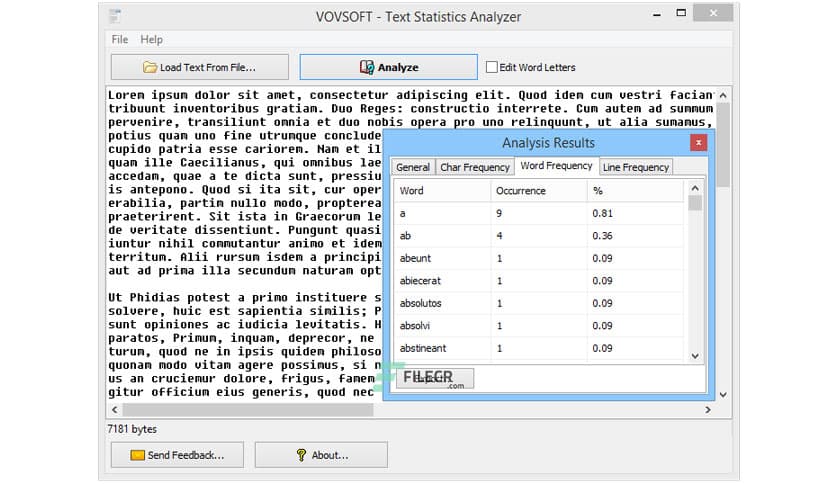836x484 pixels.
Task: Close the Analysis Results dialog
Action: click(x=698, y=142)
